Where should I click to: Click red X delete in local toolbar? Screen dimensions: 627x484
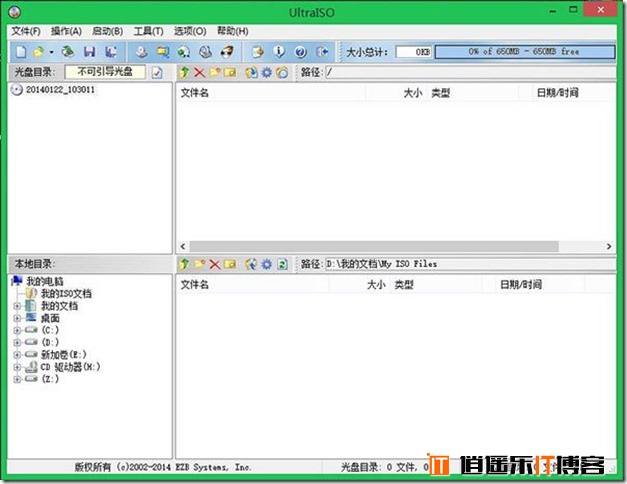pos(215,264)
